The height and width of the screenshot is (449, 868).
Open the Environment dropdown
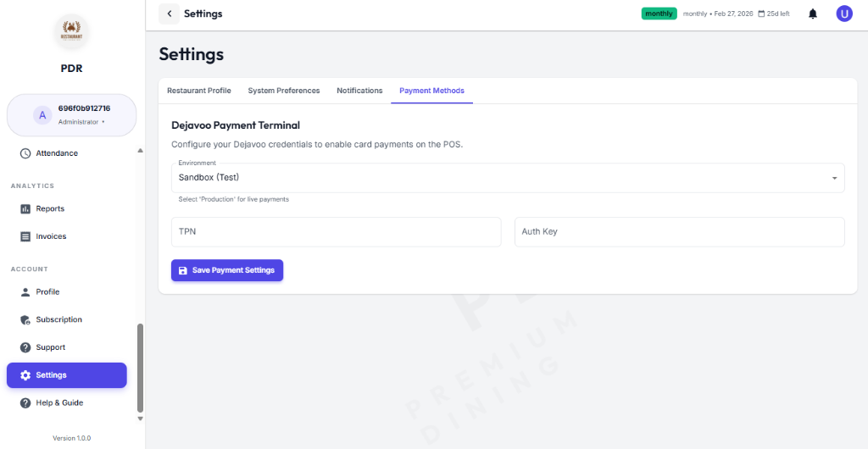pyautogui.click(x=508, y=178)
